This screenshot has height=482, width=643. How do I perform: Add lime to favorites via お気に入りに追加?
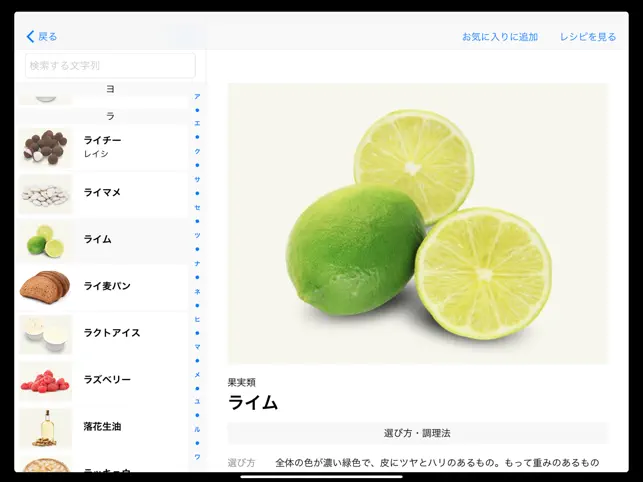click(500, 37)
